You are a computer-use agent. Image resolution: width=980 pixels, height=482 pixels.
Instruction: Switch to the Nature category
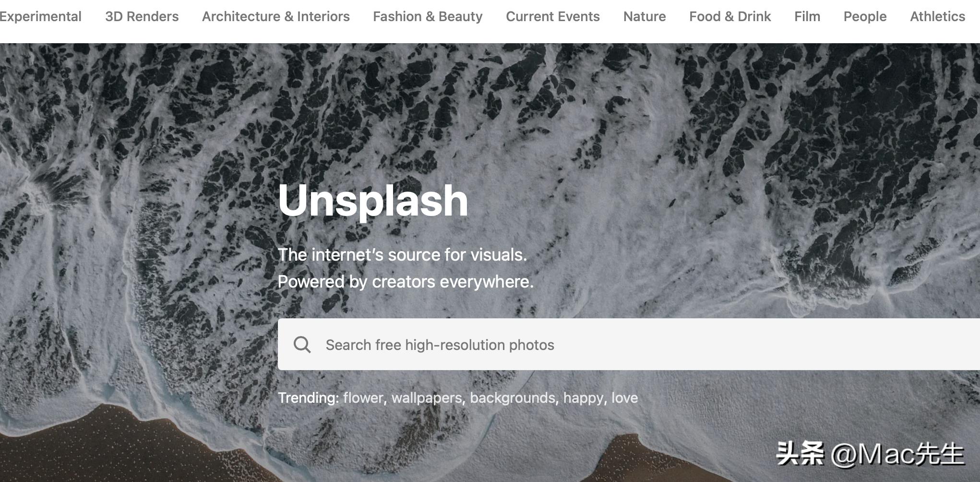645,16
